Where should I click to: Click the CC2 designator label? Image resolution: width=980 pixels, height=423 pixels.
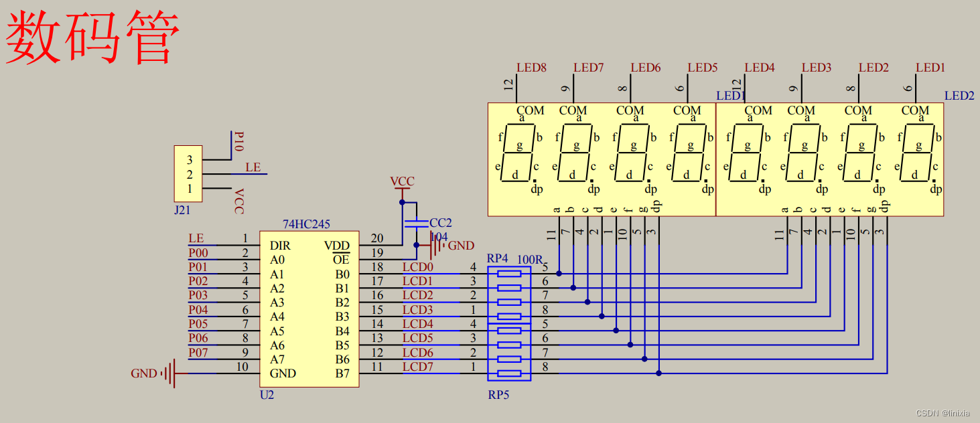coord(441,223)
